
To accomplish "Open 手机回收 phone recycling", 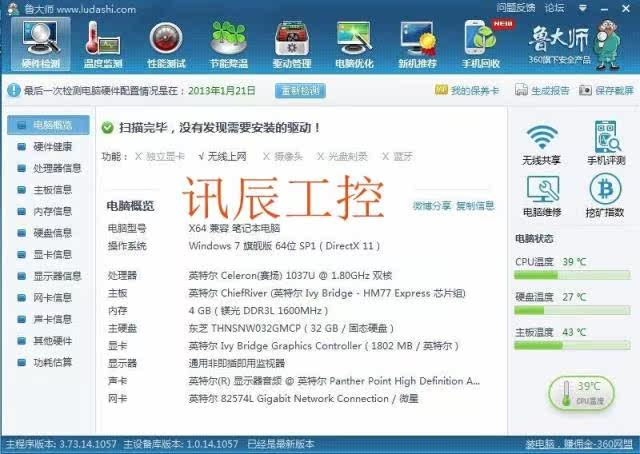I will click(481, 45).
